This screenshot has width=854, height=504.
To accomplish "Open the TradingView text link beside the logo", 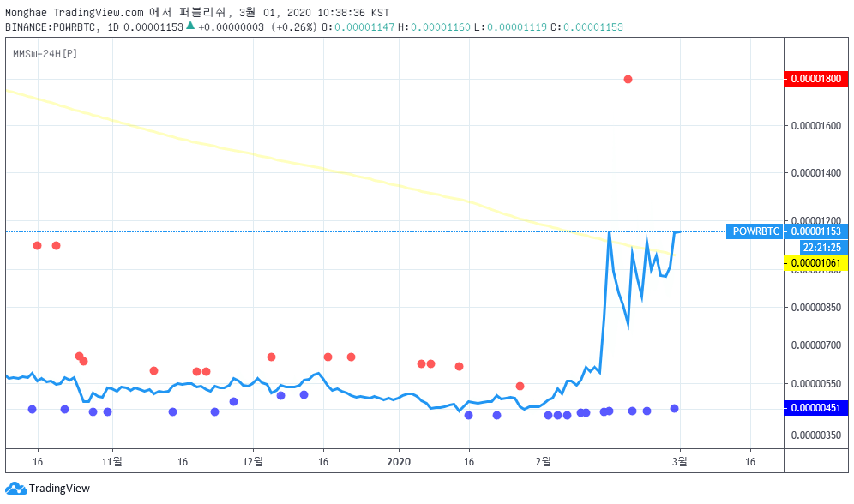I will pyautogui.click(x=59, y=489).
